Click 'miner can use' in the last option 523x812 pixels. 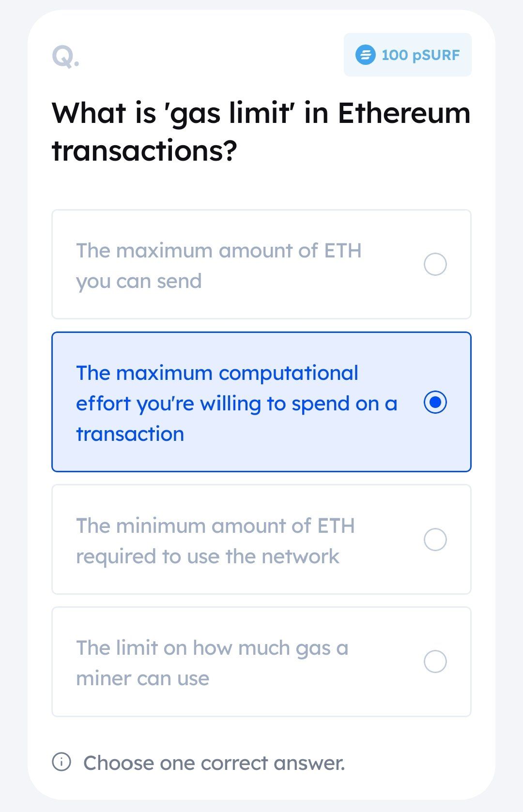(143, 678)
